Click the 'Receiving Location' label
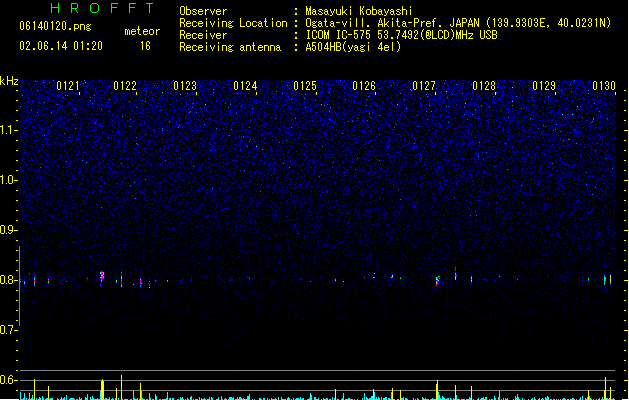This screenshot has width=629, height=400. 233,23
